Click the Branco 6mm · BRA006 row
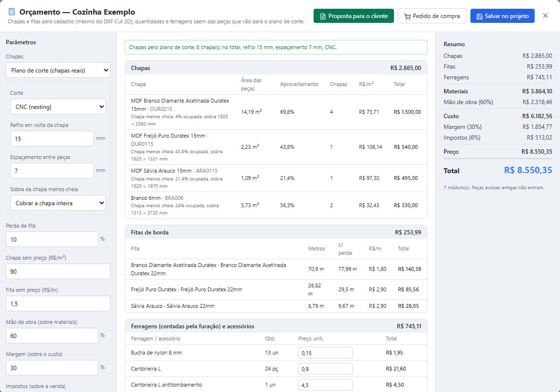 pos(276,205)
